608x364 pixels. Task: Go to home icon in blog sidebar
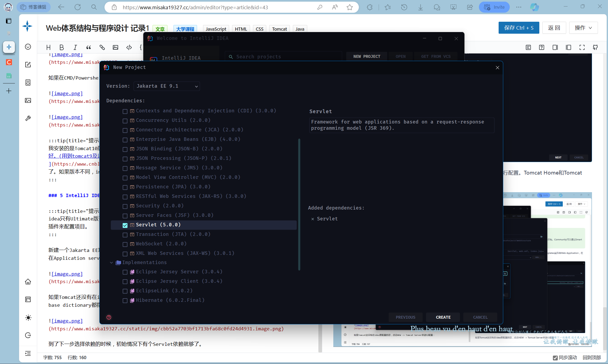pos(28,282)
